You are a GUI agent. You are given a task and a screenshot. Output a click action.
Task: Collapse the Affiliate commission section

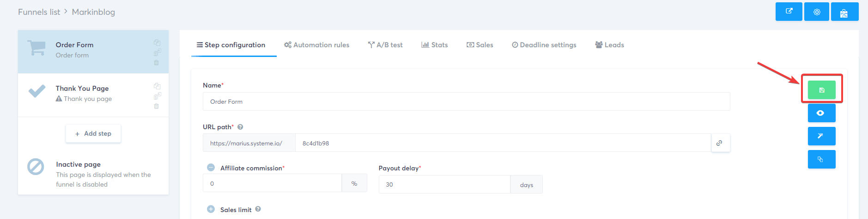click(x=211, y=168)
